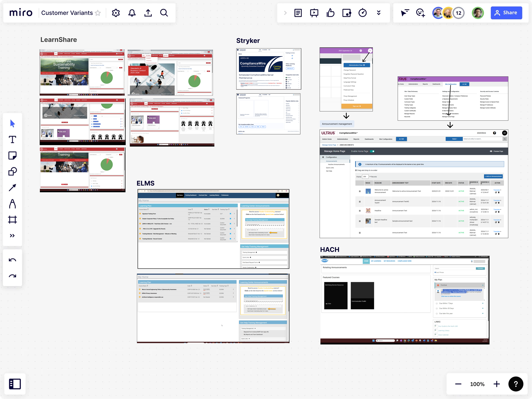Select the Stryker heading text
Screen dimensions: 532x399
248,41
